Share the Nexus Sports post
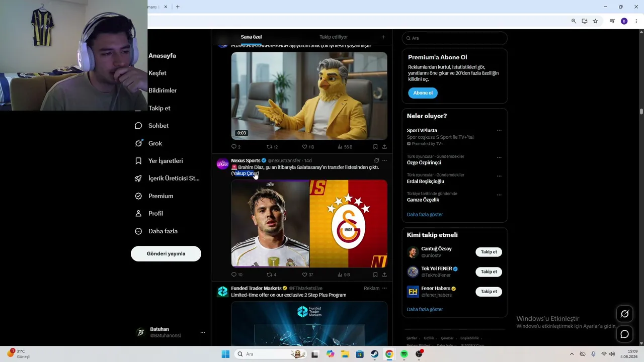 [384, 275]
